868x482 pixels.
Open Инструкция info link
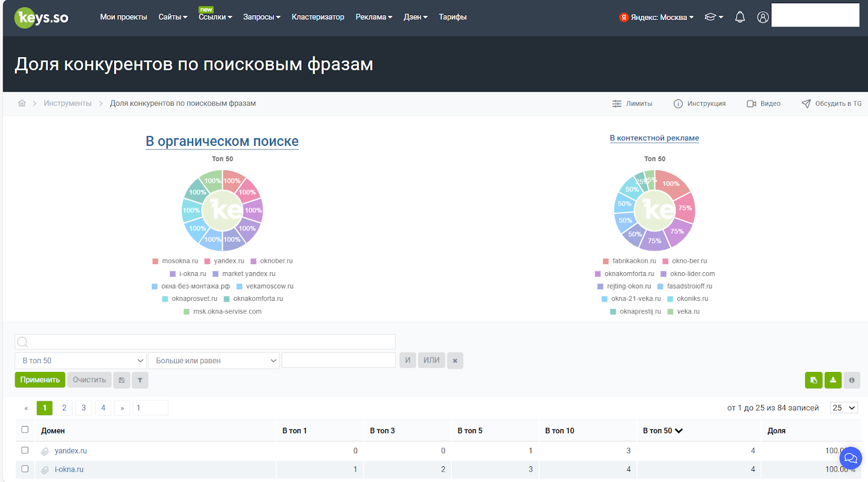(x=699, y=104)
